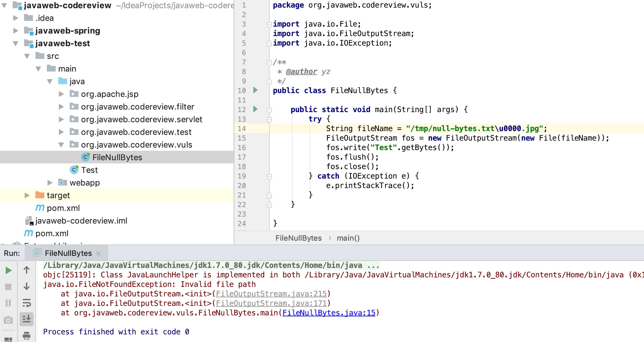This screenshot has height=342, width=644.
Task: Toggle soft-wrap in Run console
Action: (27, 303)
